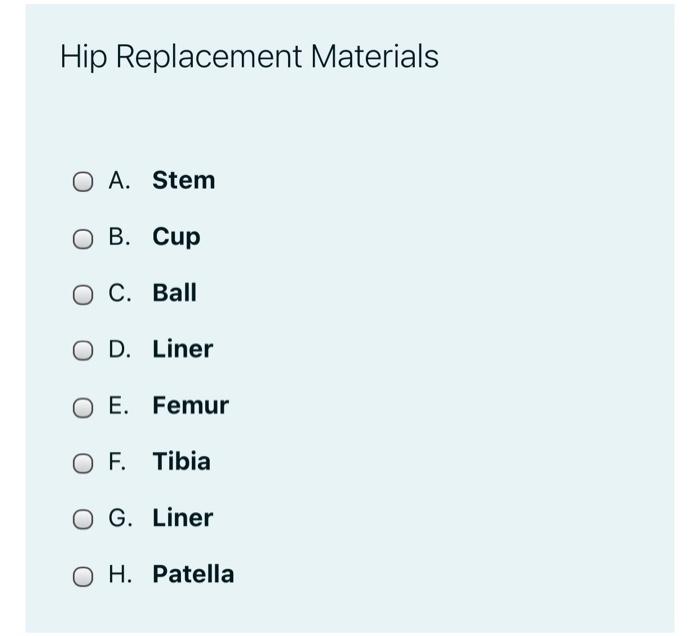Click the bold Cup answer text
The width and height of the screenshot is (700, 636).
[x=176, y=238]
